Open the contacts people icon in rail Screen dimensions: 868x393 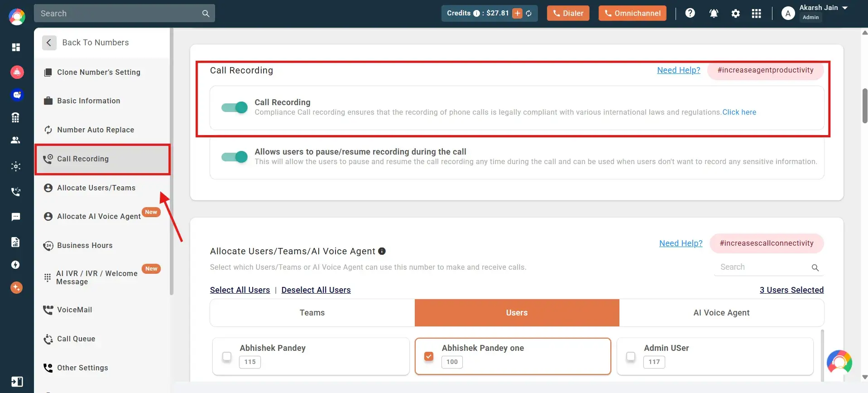coord(16,140)
